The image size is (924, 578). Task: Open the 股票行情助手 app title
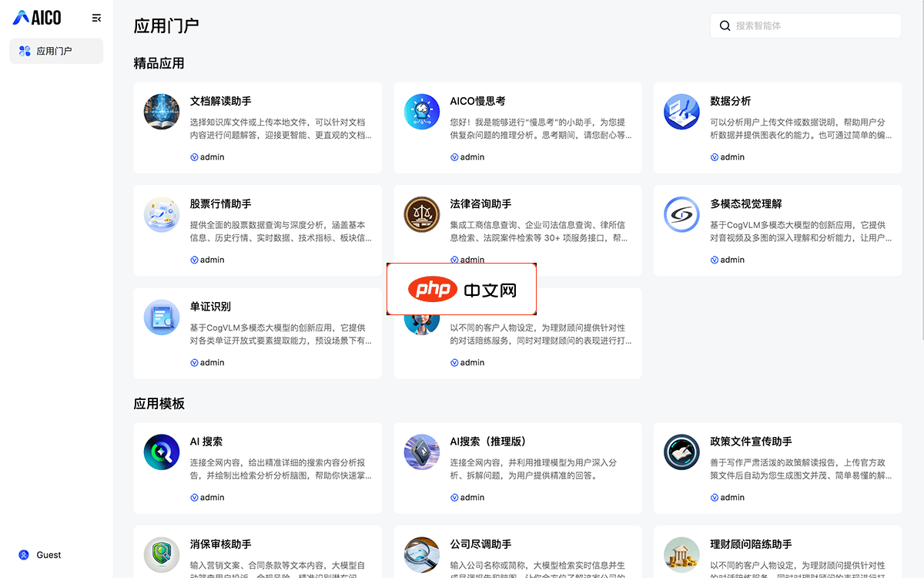point(220,203)
